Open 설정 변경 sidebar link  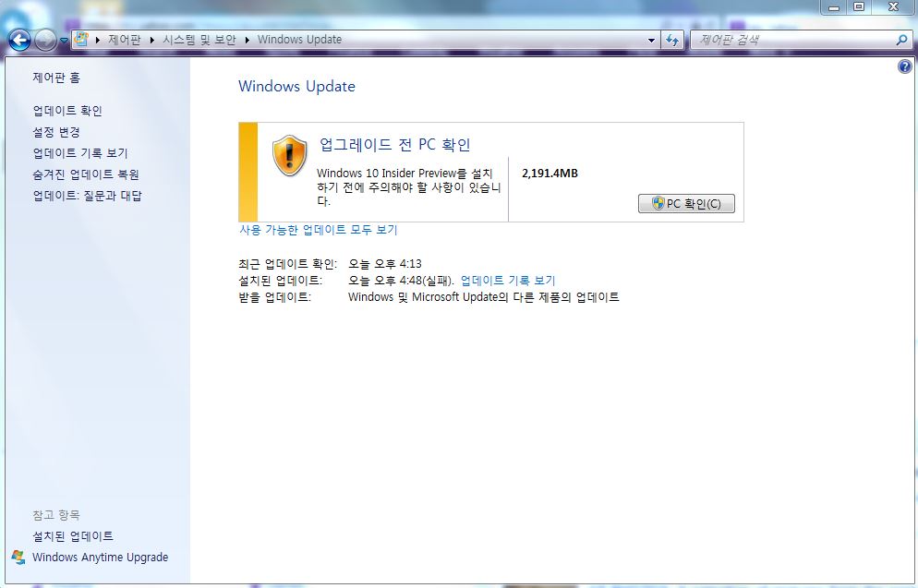pos(55,132)
